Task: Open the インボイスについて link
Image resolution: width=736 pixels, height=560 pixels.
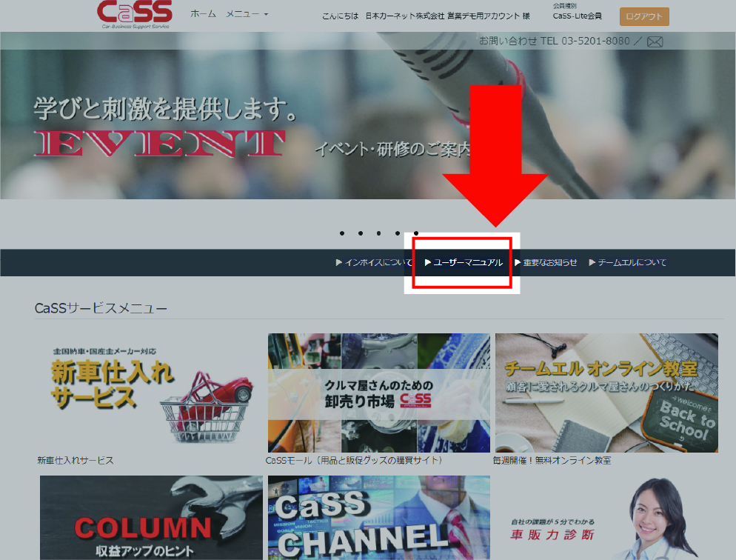Action: click(374, 262)
